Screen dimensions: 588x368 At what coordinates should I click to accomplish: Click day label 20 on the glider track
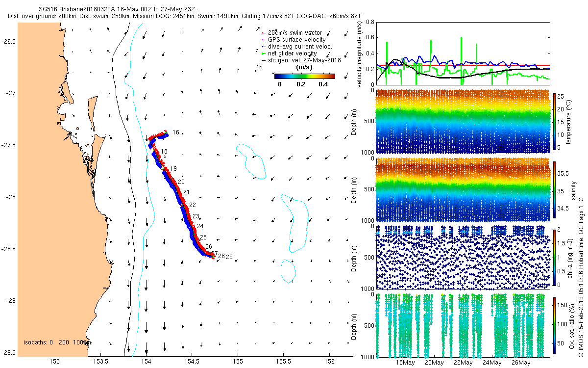tap(181, 182)
